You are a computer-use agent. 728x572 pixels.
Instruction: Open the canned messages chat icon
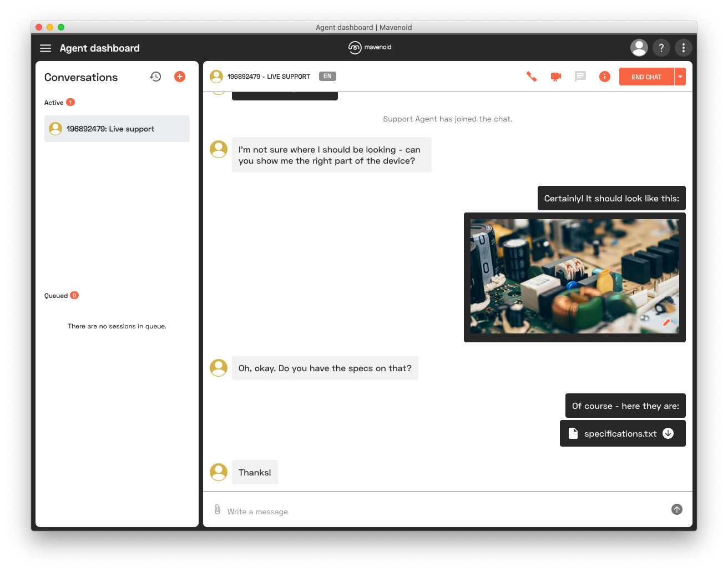point(580,77)
